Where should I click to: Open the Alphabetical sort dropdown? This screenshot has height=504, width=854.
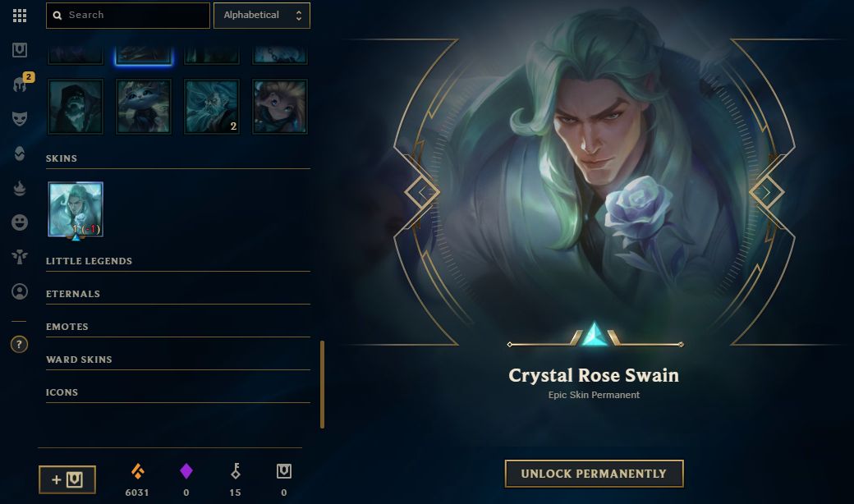pos(262,16)
